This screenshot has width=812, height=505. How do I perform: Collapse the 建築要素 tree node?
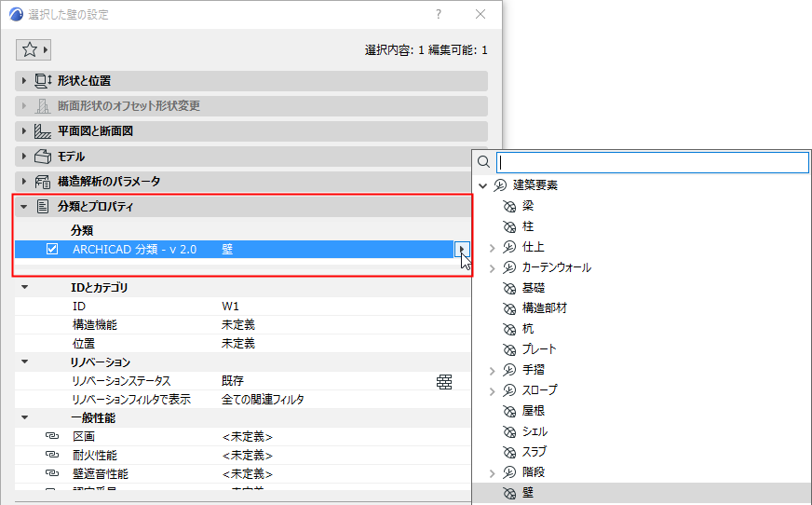(x=482, y=185)
